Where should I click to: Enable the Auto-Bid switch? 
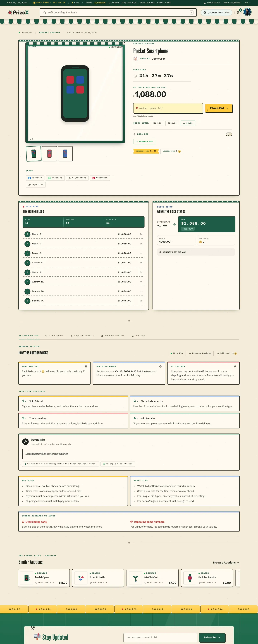[229, 134]
